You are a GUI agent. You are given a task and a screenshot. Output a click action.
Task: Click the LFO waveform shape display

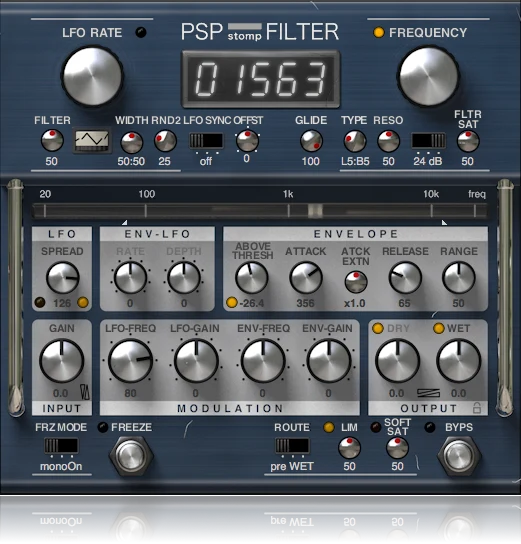92,141
